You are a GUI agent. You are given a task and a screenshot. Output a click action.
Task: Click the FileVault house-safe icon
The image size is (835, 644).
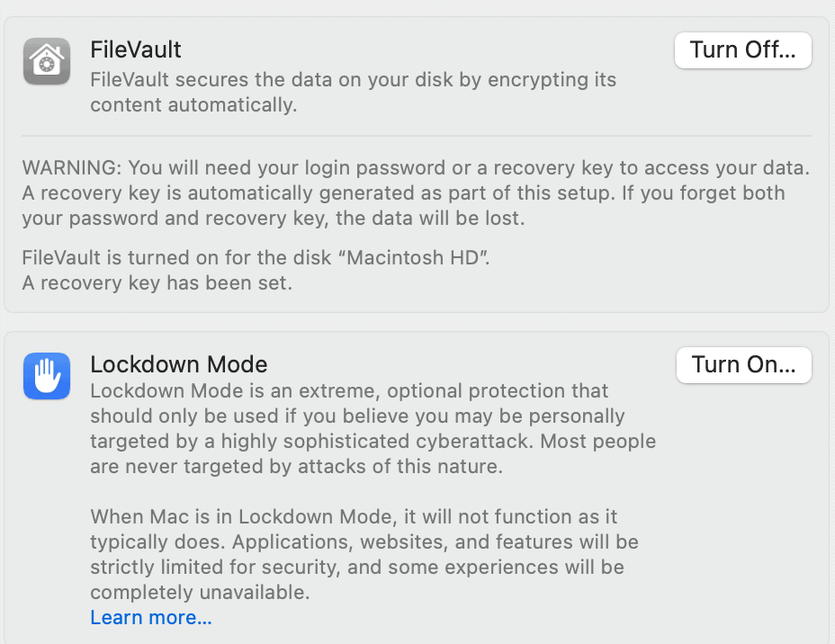click(x=47, y=61)
